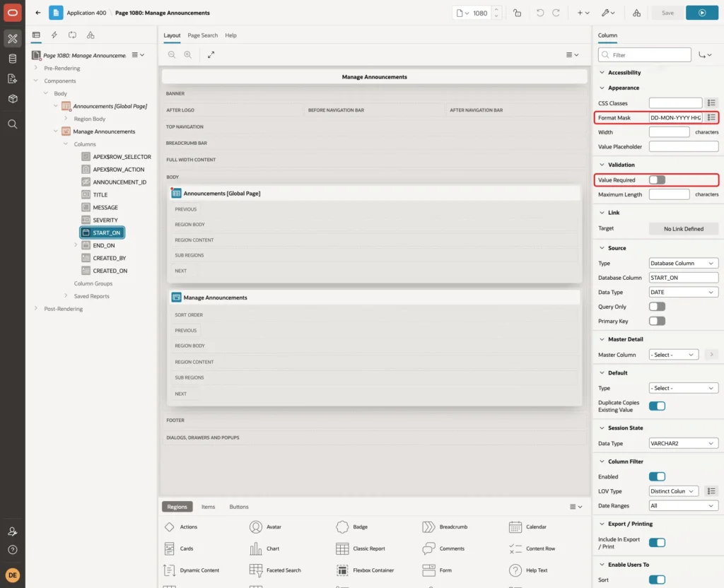
Task: Click the Save button
Action: [667, 13]
